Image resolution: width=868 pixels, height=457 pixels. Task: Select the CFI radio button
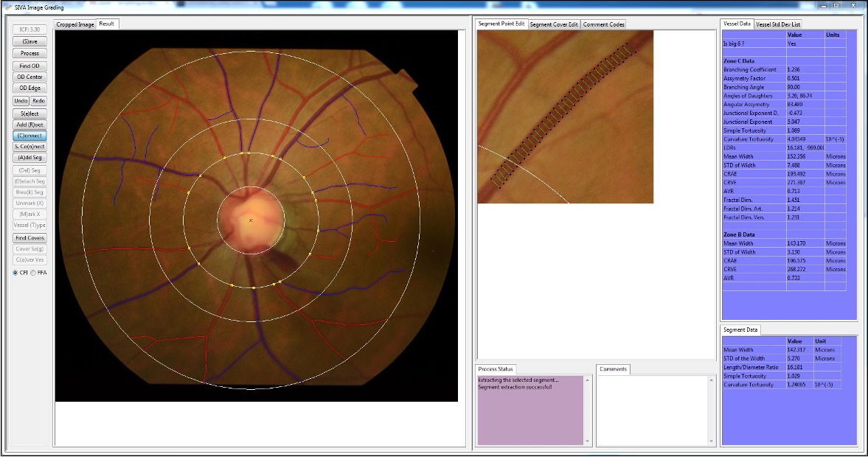tap(15, 273)
